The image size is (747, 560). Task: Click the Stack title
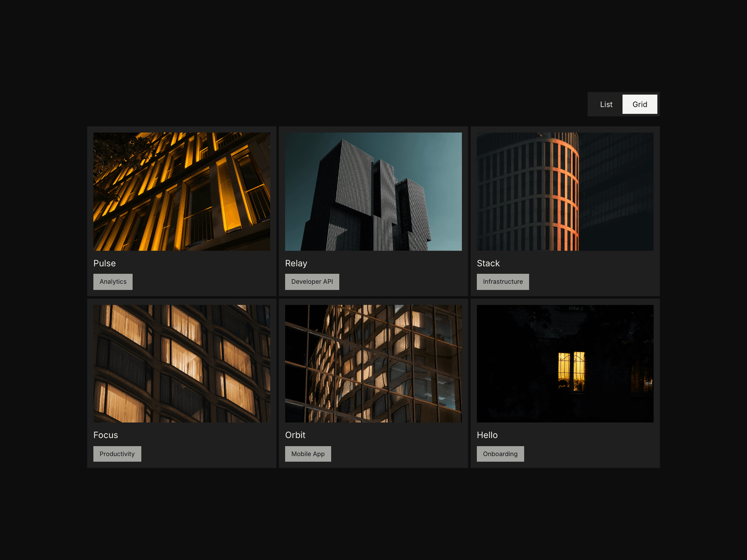coord(488,263)
